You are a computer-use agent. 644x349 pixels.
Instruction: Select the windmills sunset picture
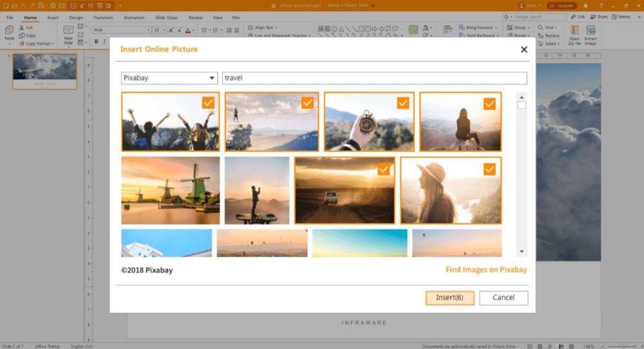pos(171,190)
